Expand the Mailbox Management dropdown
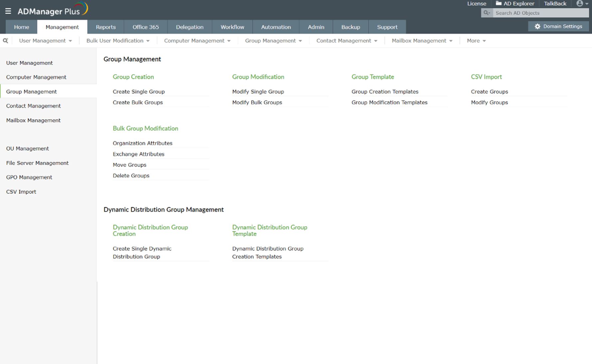This screenshot has height=364, width=592. coord(422,41)
